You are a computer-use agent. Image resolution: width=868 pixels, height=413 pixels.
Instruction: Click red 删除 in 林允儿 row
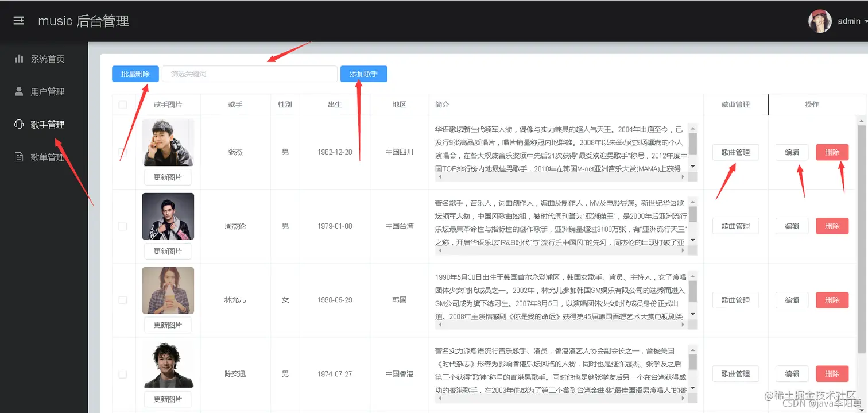[832, 300]
